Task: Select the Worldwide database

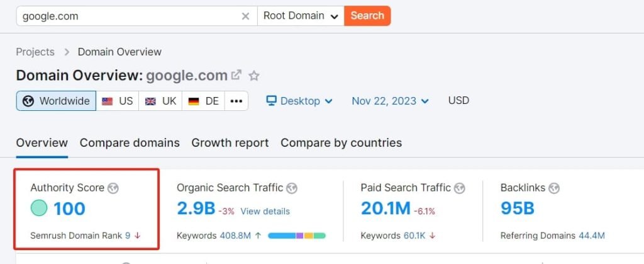Action: click(x=56, y=101)
